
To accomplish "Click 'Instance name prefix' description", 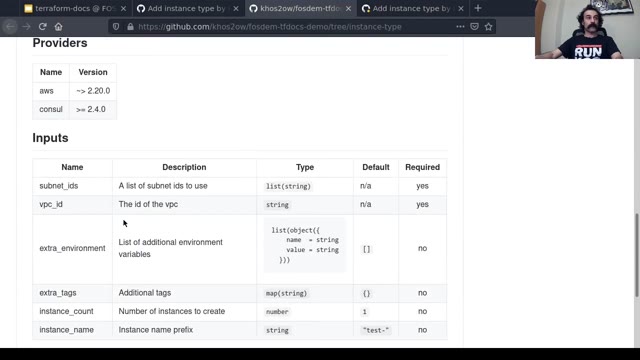I will pyautogui.click(x=156, y=330).
